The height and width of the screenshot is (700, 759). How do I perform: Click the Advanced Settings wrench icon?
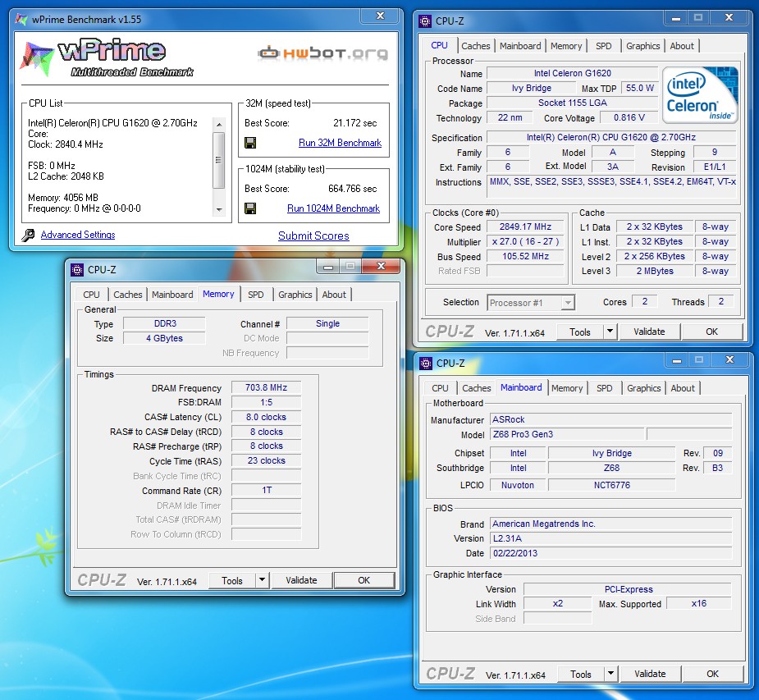28,236
